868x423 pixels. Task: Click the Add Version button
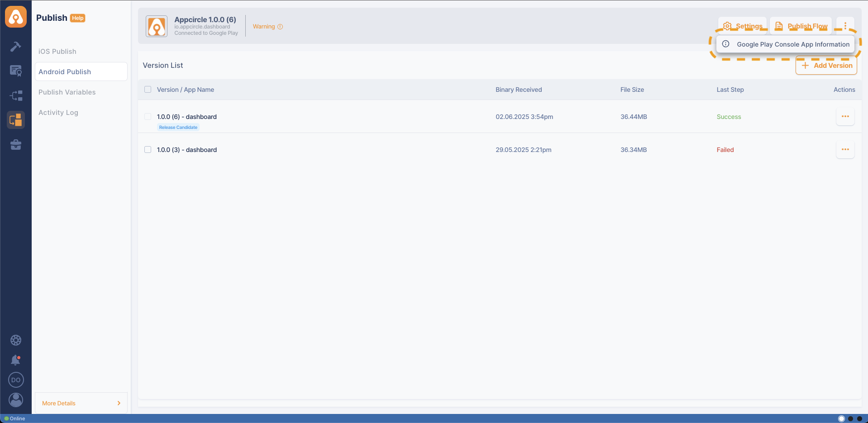pos(826,66)
